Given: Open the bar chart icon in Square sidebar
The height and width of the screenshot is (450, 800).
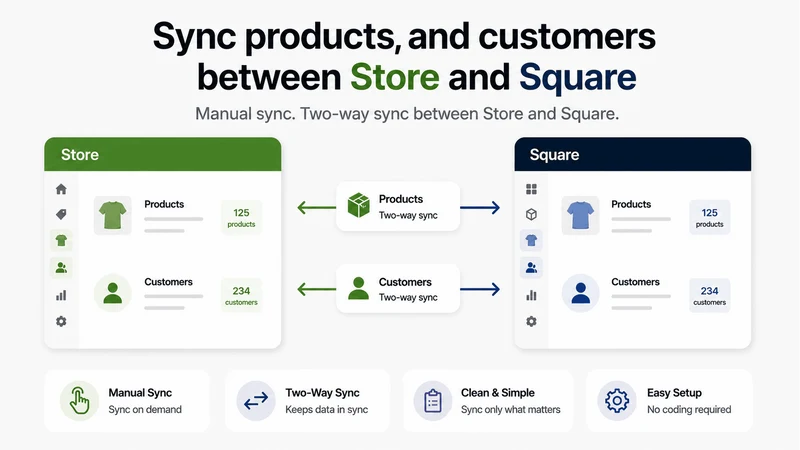Looking at the screenshot, I should 531,295.
